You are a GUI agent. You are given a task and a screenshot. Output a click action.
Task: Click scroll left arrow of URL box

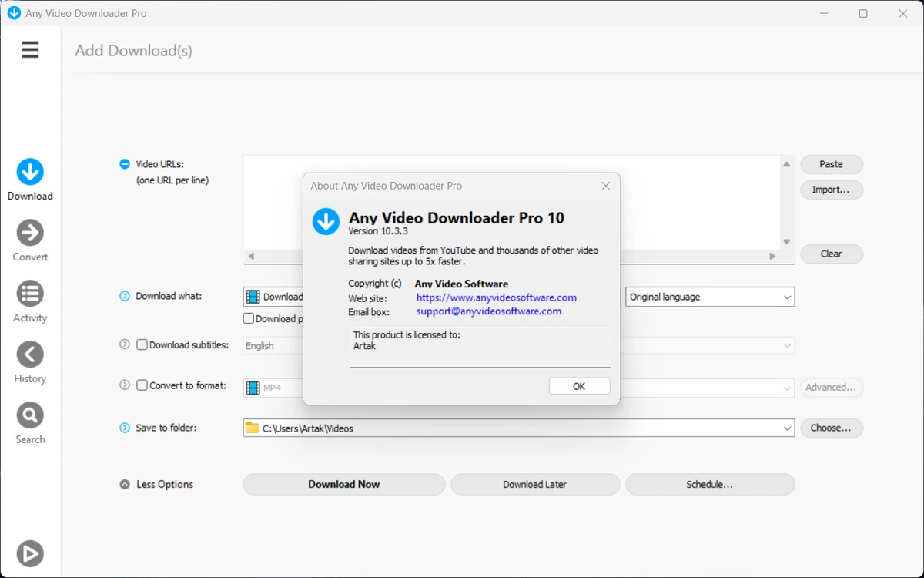pyautogui.click(x=251, y=256)
